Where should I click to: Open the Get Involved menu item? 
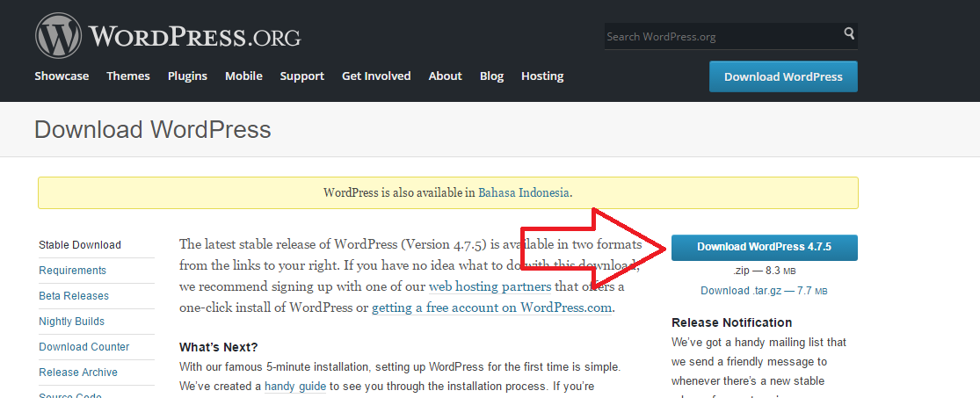click(376, 76)
